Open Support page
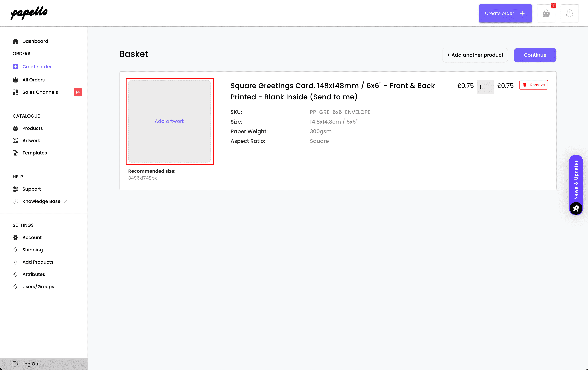This screenshot has width=588, height=370. click(x=31, y=189)
